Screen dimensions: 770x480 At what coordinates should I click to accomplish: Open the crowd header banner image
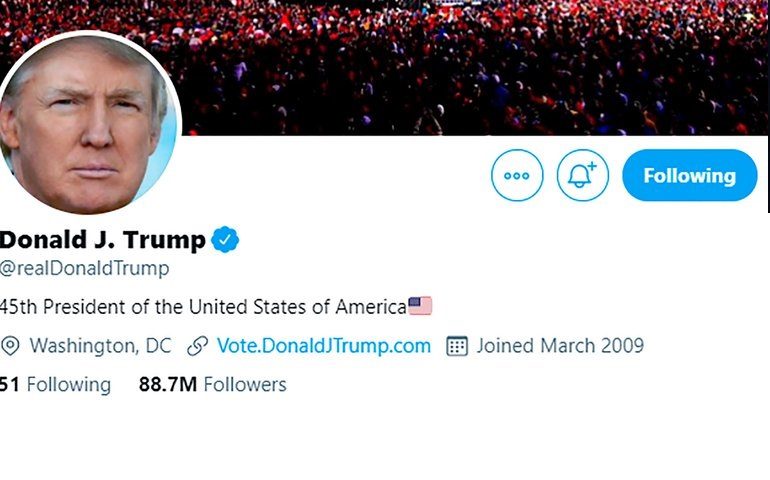point(471,67)
